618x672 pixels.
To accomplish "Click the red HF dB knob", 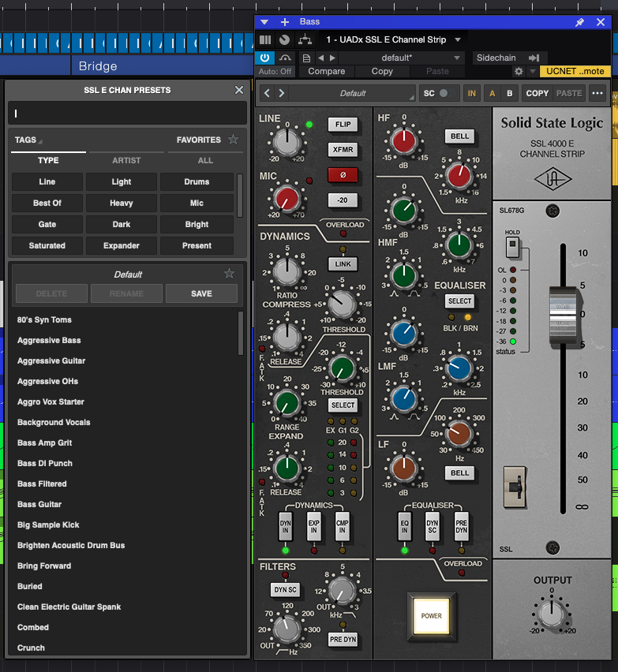I will [x=403, y=141].
